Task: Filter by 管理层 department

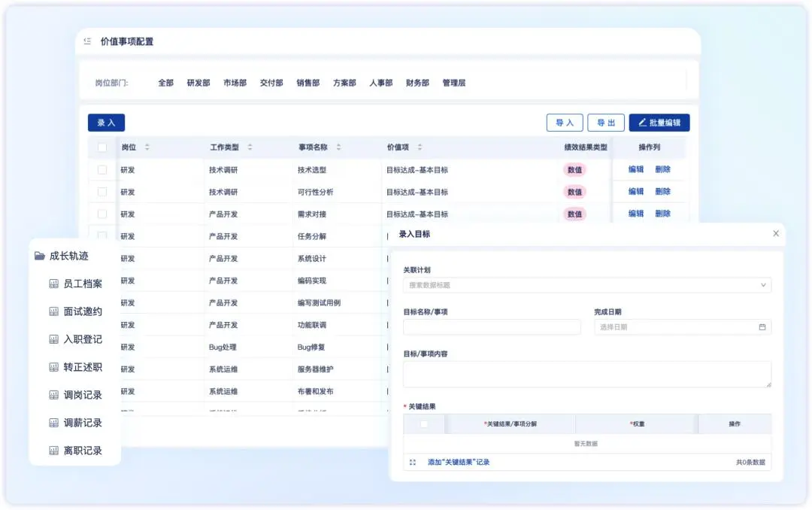Action: pyautogui.click(x=453, y=83)
